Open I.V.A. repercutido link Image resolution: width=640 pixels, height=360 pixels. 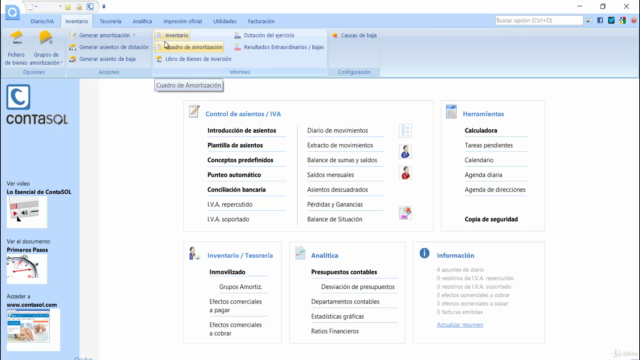(x=230, y=204)
